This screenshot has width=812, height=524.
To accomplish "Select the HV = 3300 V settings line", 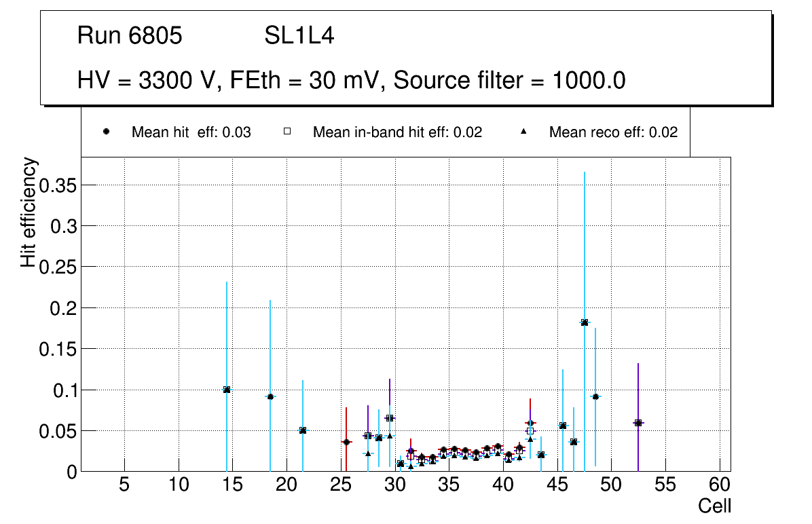I will tap(351, 81).
